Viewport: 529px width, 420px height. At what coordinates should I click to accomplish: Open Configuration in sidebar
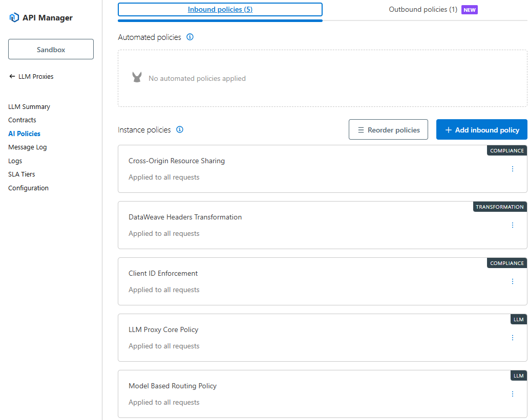[x=28, y=188]
